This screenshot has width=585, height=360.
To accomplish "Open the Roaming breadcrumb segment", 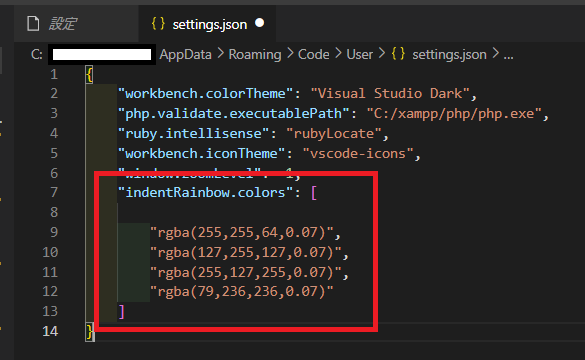I will pos(255,55).
